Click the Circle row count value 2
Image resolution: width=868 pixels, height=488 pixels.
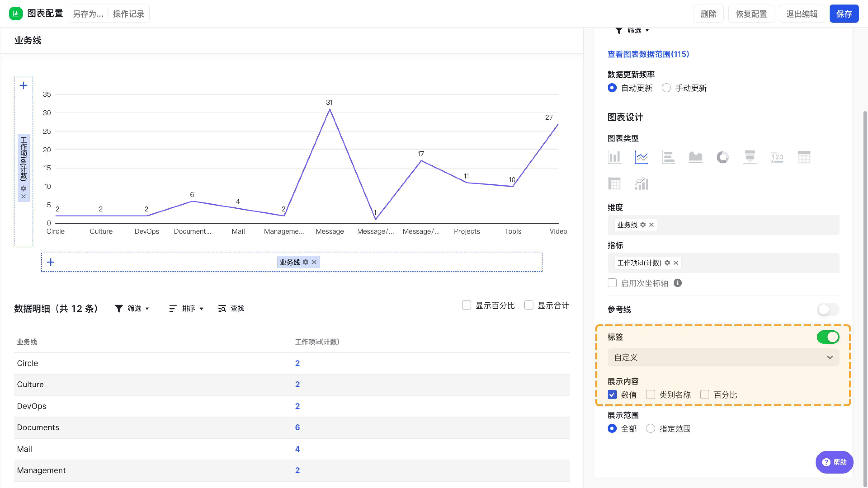(x=297, y=363)
